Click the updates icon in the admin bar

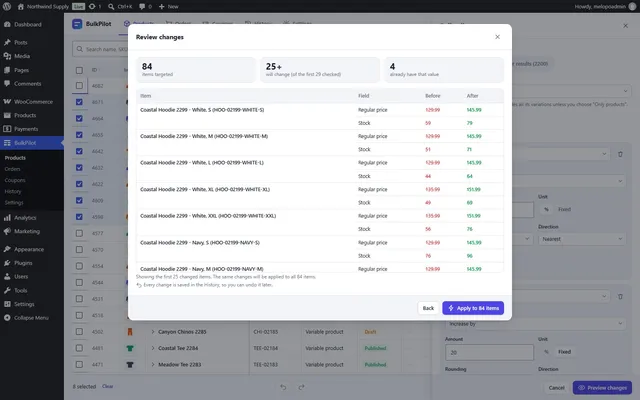pos(92,7)
